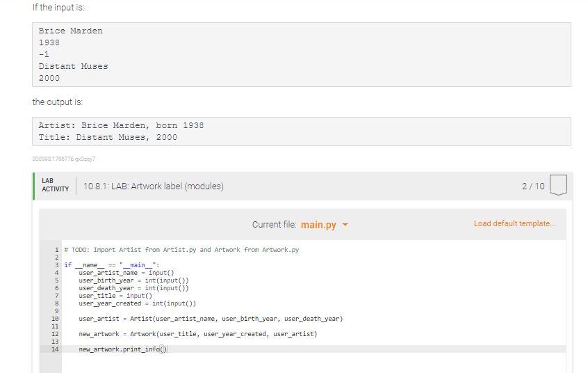Click the user_artist_name = input() line

tap(126, 273)
